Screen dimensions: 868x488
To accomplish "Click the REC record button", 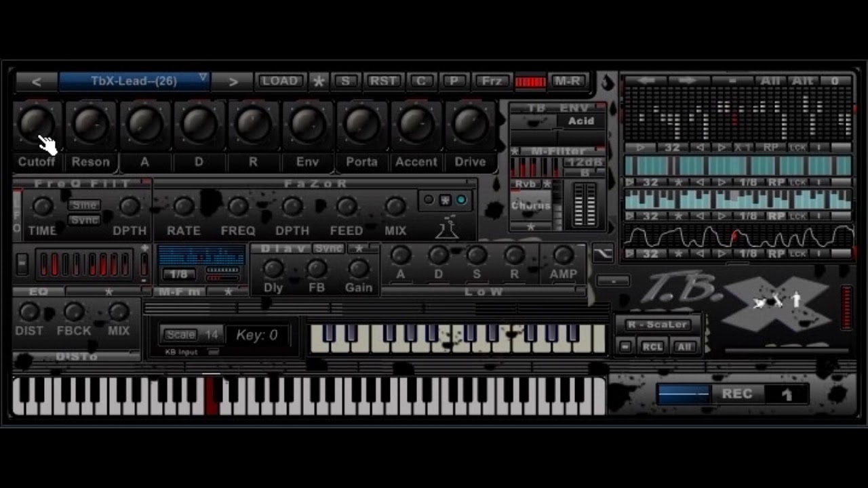I will (737, 394).
